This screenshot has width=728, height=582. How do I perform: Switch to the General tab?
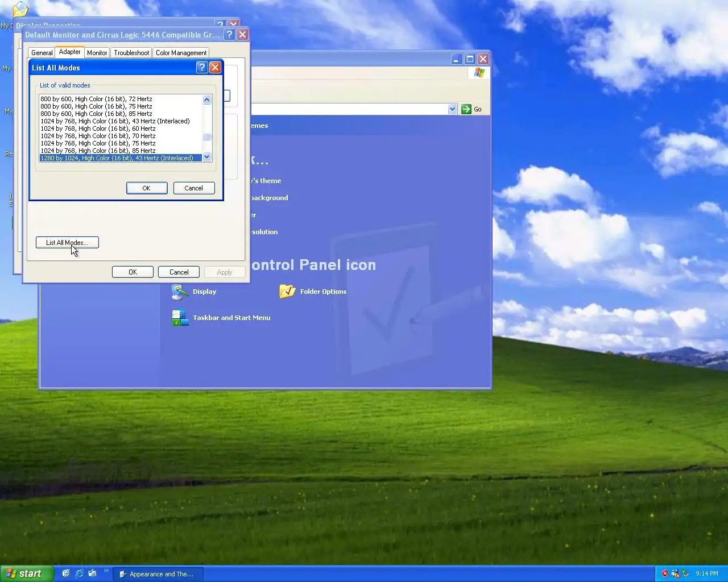coord(42,53)
